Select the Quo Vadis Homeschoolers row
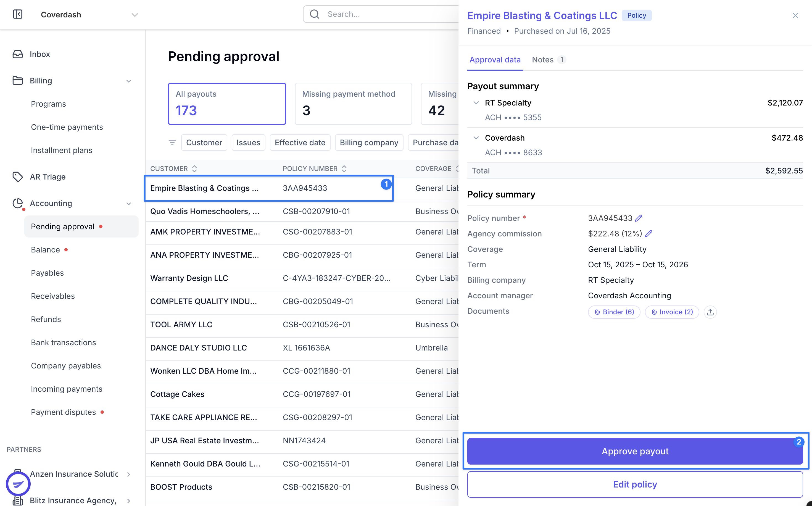This screenshot has width=812, height=506. coord(302,211)
